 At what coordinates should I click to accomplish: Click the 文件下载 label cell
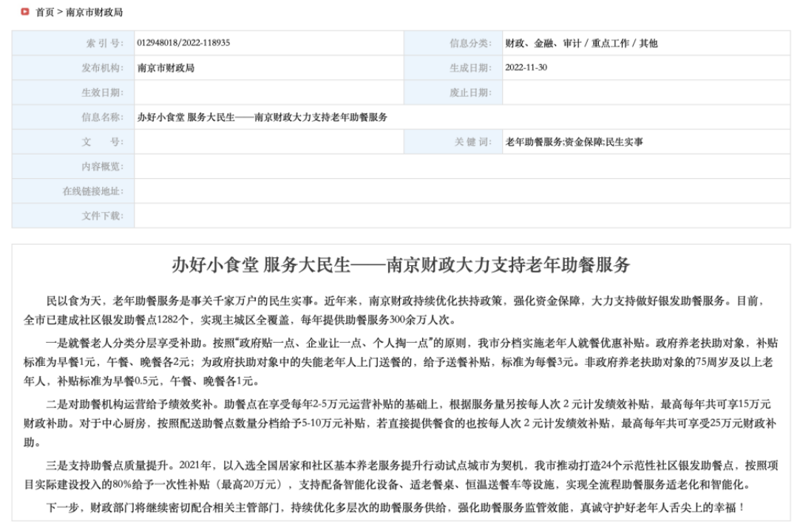pos(73,216)
